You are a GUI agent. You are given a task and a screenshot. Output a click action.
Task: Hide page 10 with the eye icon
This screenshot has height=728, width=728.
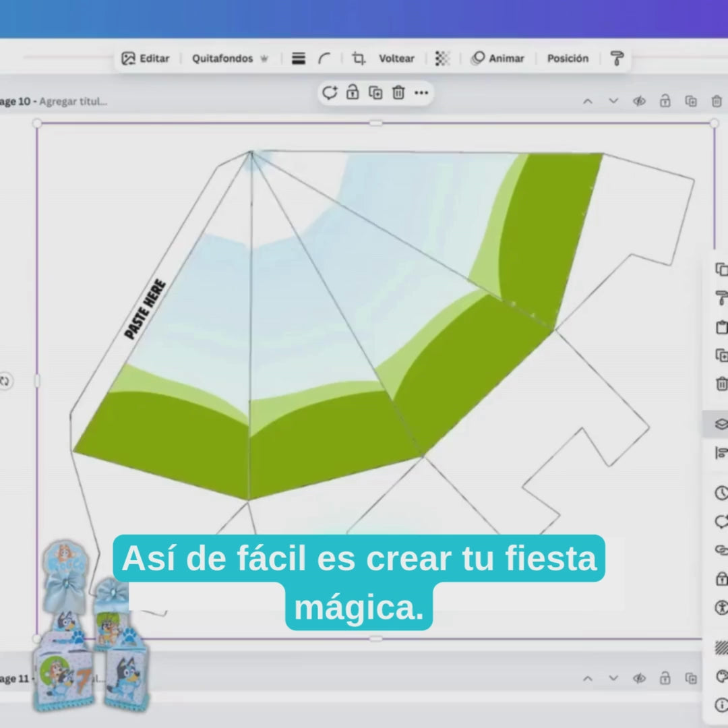(639, 101)
